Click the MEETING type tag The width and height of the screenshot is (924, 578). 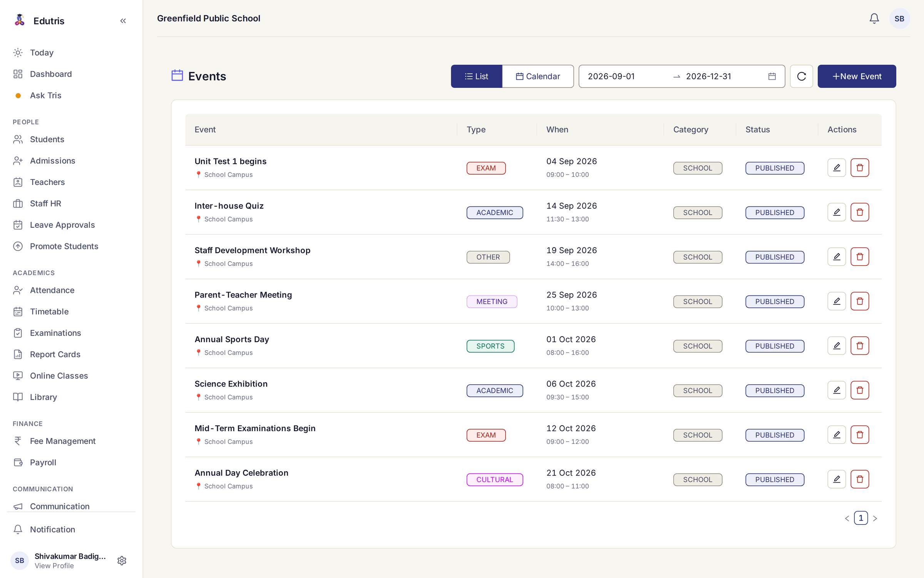(492, 301)
